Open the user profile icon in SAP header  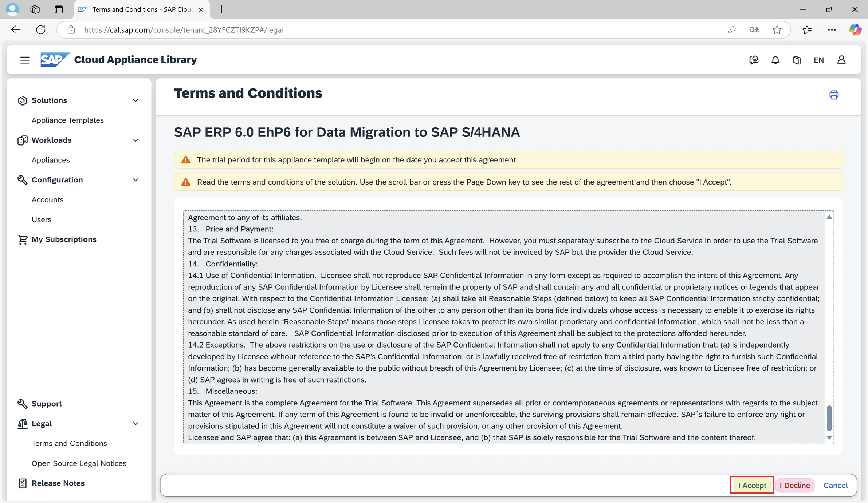[x=841, y=60]
